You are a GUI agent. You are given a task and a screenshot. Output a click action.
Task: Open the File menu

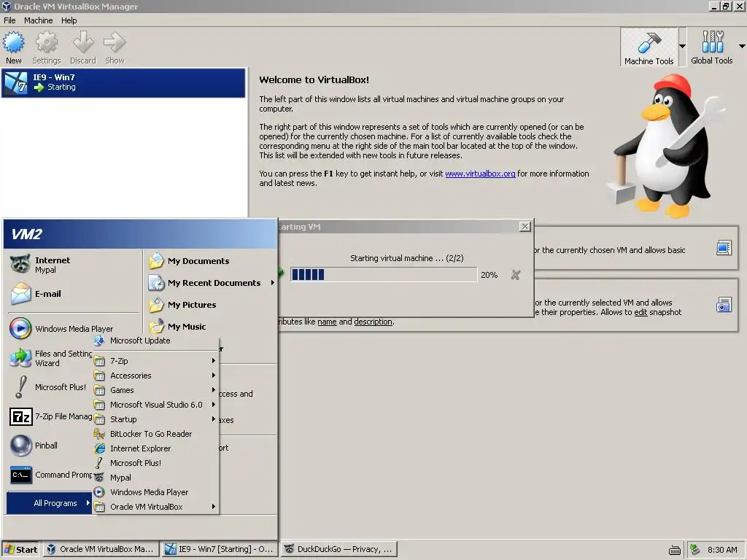(9, 20)
